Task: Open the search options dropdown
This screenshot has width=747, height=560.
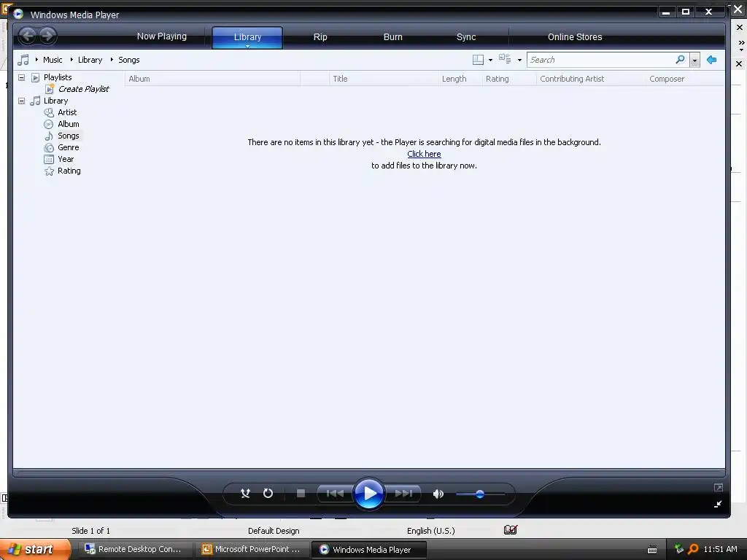Action: coord(694,60)
